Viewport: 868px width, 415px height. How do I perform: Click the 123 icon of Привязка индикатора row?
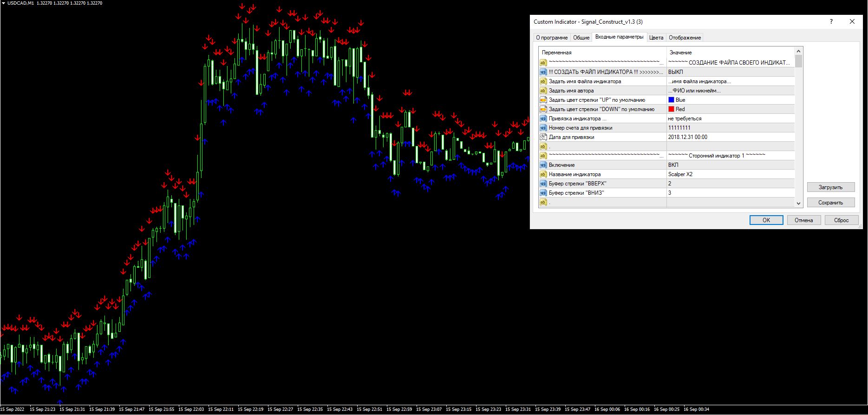point(543,119)
